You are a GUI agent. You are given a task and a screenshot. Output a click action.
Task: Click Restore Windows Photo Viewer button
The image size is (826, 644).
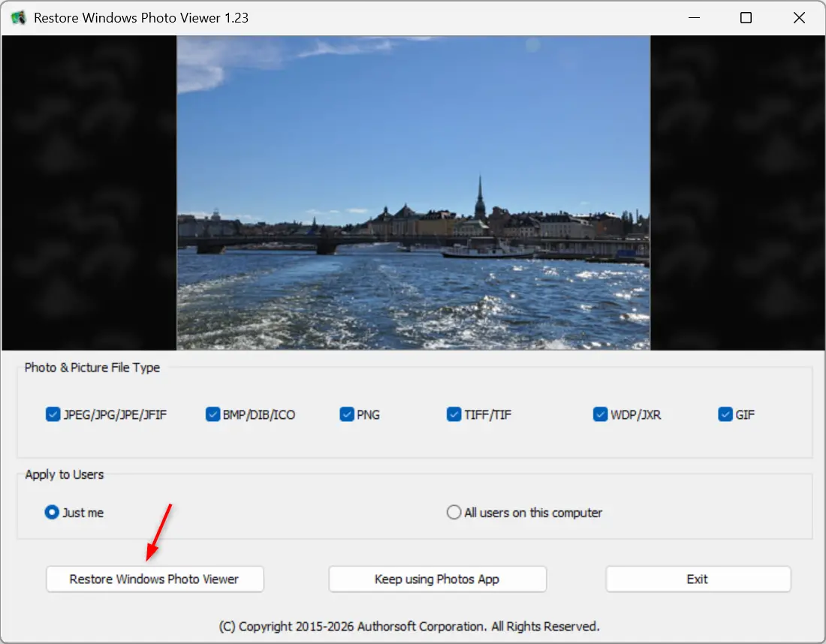click(x=155, y=579)
